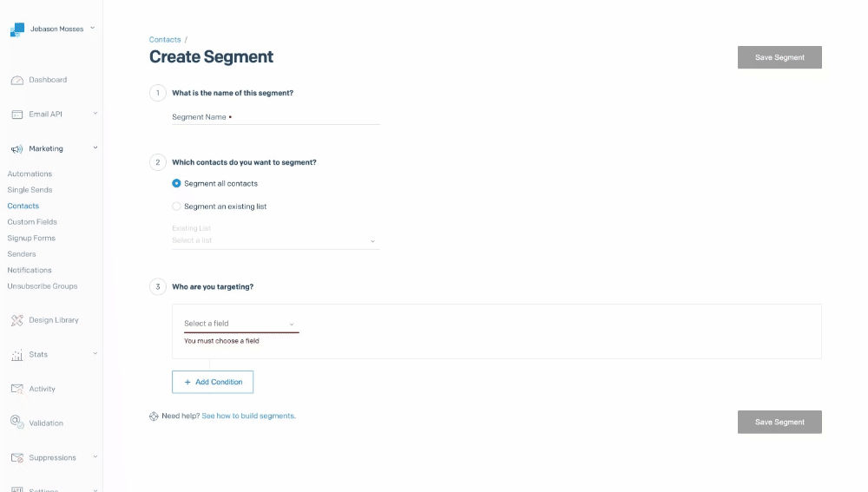Go to Automations in Marketing menu
This screenshot has height=492, width=868.
coord(30,174)
